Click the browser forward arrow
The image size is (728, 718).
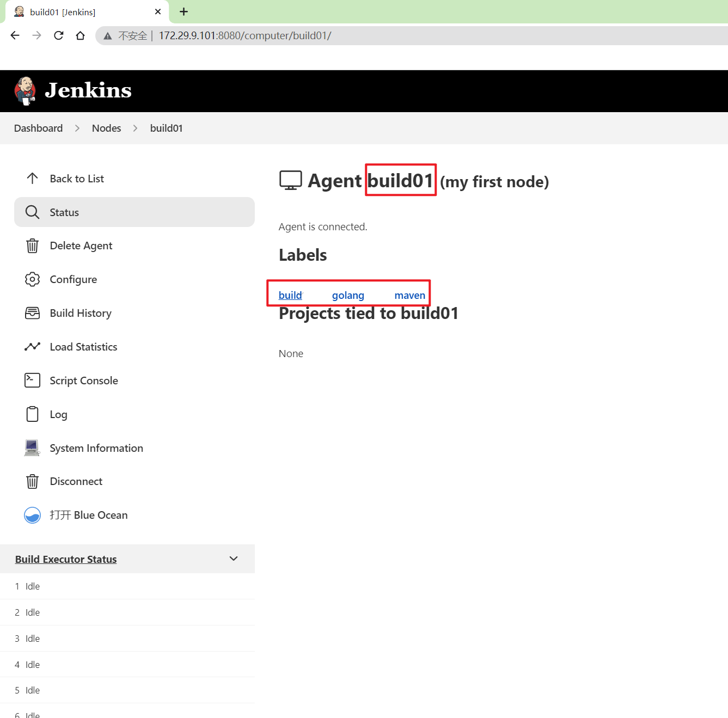(37, 35)
